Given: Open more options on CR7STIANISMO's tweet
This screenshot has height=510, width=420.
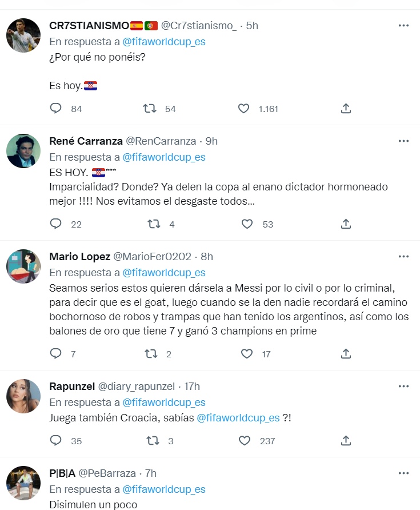Looking at the screenshot, I should click(403, 25).
